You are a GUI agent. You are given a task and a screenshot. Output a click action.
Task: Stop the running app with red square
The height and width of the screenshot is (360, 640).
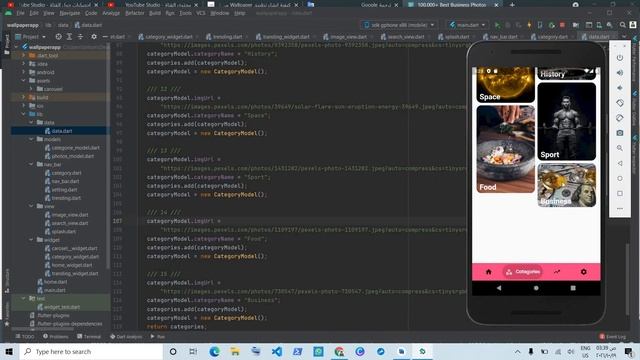point(562,25)
